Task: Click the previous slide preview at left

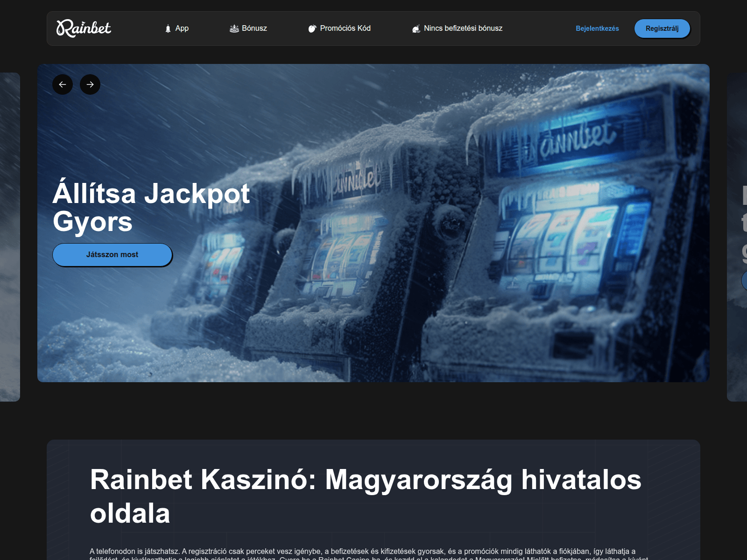Action: tap(10, 237)
